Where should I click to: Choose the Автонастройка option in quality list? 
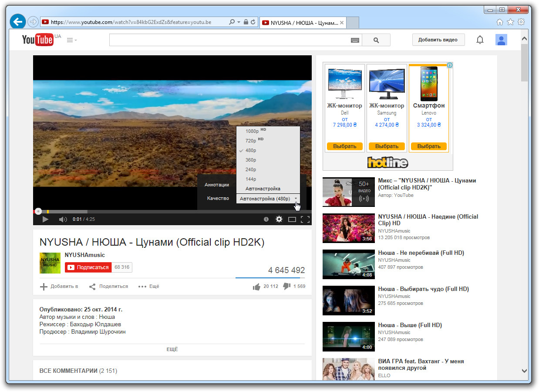pos(268,189)
